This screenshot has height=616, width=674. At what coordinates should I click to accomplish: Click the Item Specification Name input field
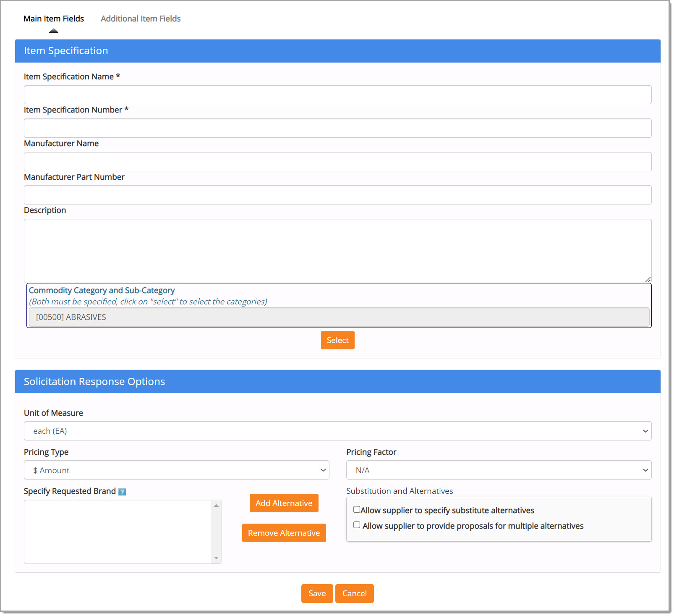click(x=337, y=94)
